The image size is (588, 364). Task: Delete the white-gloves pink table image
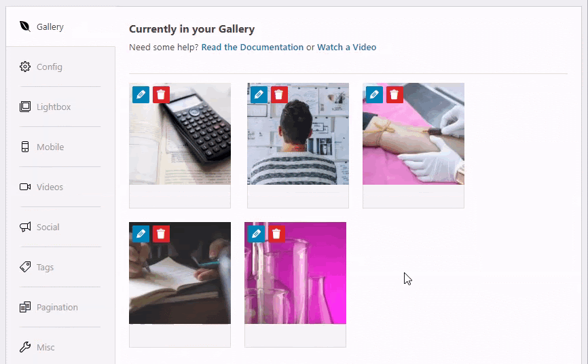395,94
